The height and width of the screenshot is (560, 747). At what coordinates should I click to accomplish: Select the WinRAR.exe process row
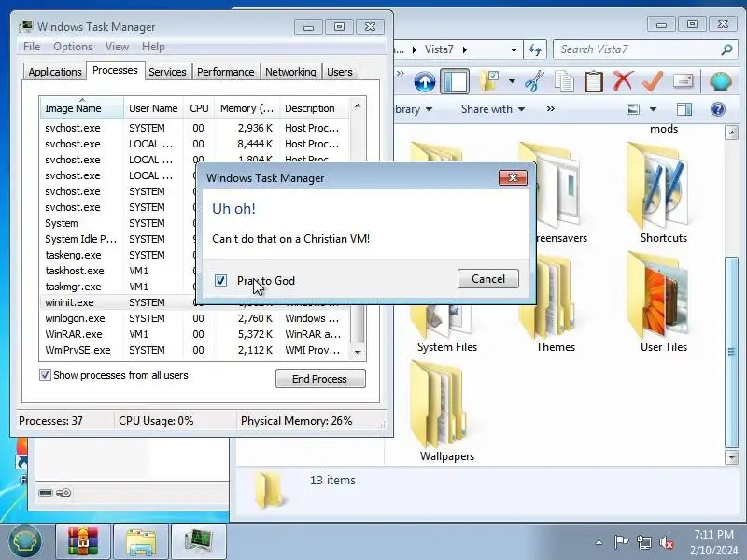pyautogui.click(x=194, y=334)
